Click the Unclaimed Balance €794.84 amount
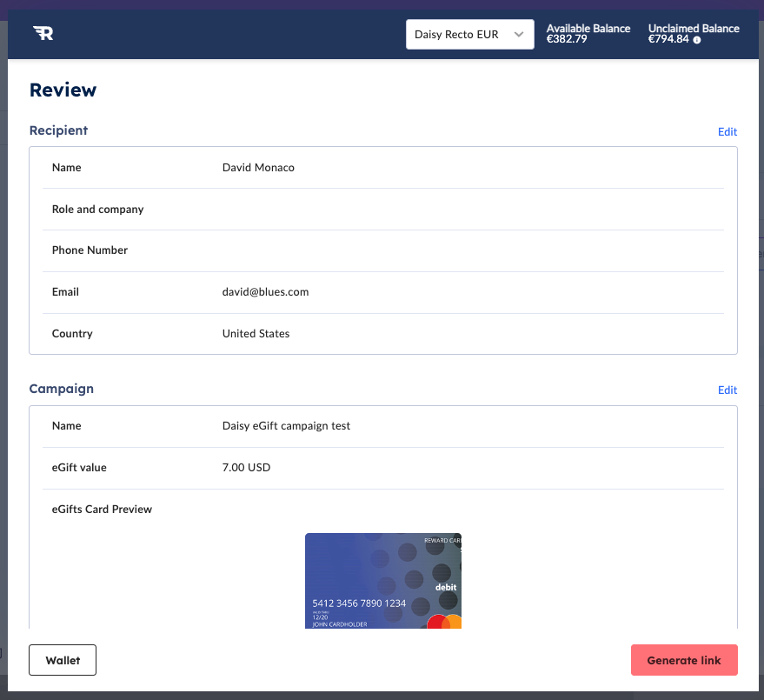The width and height of the screenshot is (764, 700). tap(668, 39)
